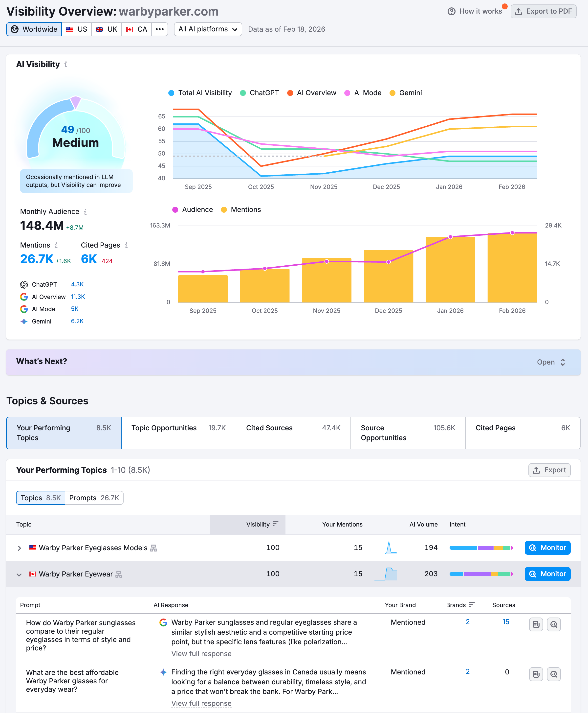
Task: Click the topic map icon beside Warby Parker Eyewear
Action: (x=119, y=574)
